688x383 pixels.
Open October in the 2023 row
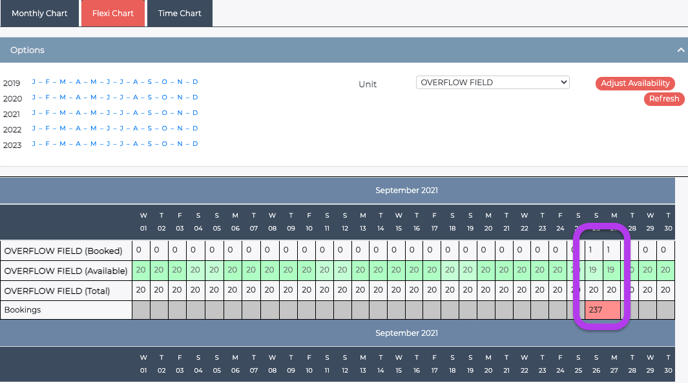pyautogui.click(x=164, y=144)
